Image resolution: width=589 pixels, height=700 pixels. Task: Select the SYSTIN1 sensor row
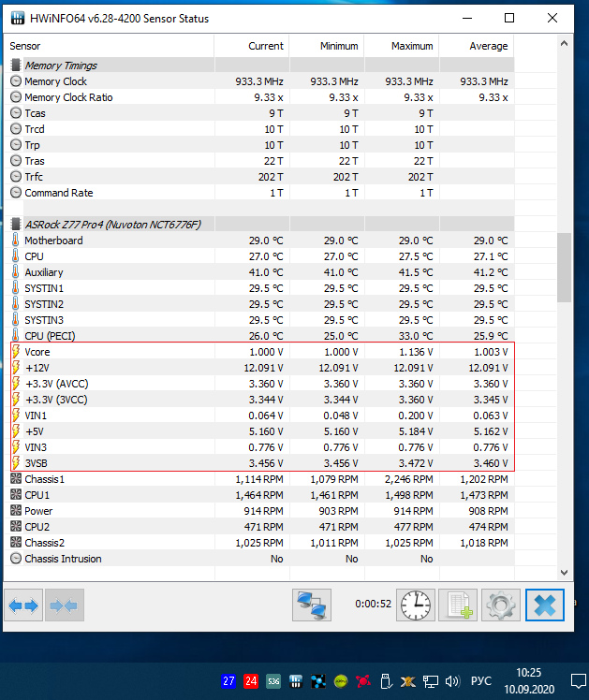pyautogui.click(x=259, y=288)
